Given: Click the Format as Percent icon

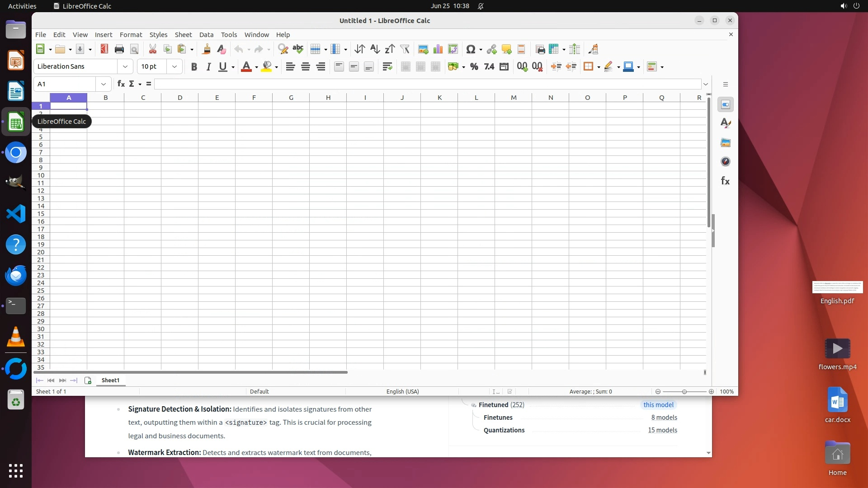Looking at the screenshot, I should [x=474, y=67].
